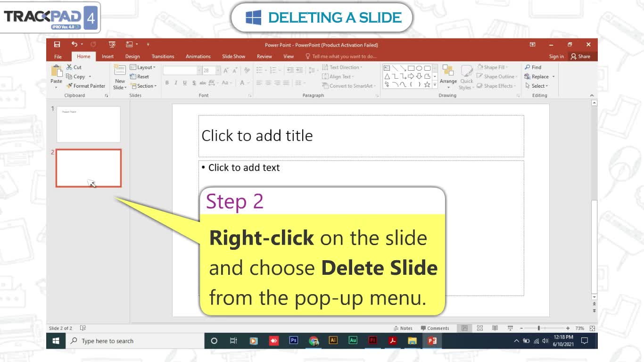The width and height of the screenshot is (644, 362).
Task: Switch to the Insert tab
Action: 107,57
